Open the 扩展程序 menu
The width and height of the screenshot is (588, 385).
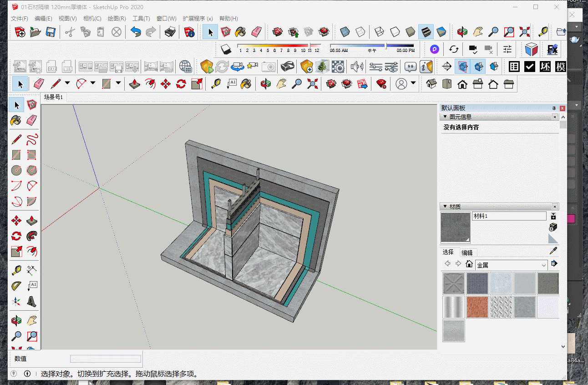tap(198, 19)
